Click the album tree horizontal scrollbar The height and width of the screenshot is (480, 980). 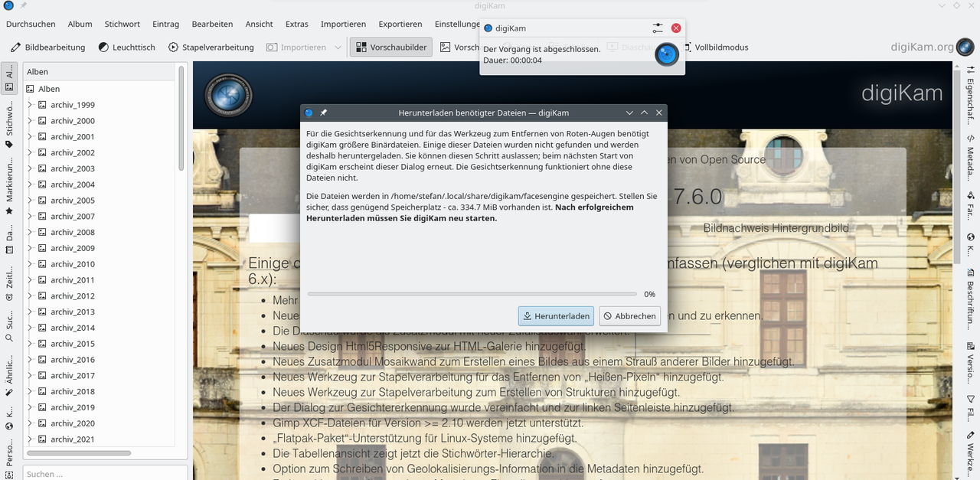[77, 453]
